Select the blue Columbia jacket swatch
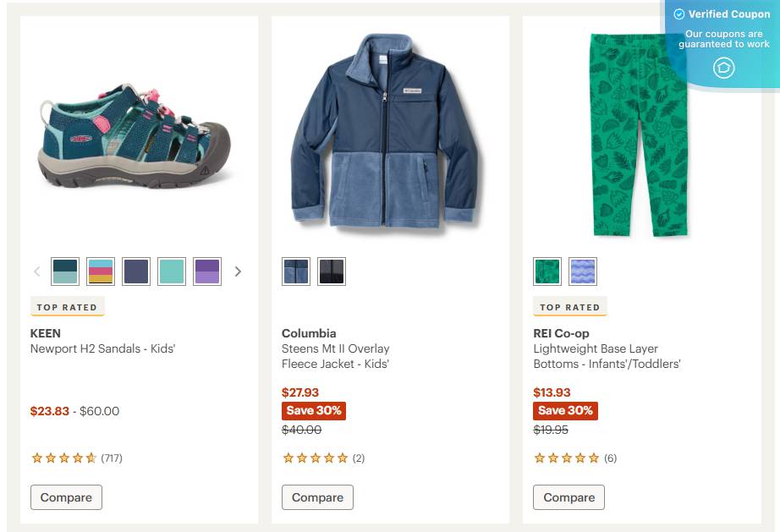Viewport: 780px width, 532px height. click(296, 271)
